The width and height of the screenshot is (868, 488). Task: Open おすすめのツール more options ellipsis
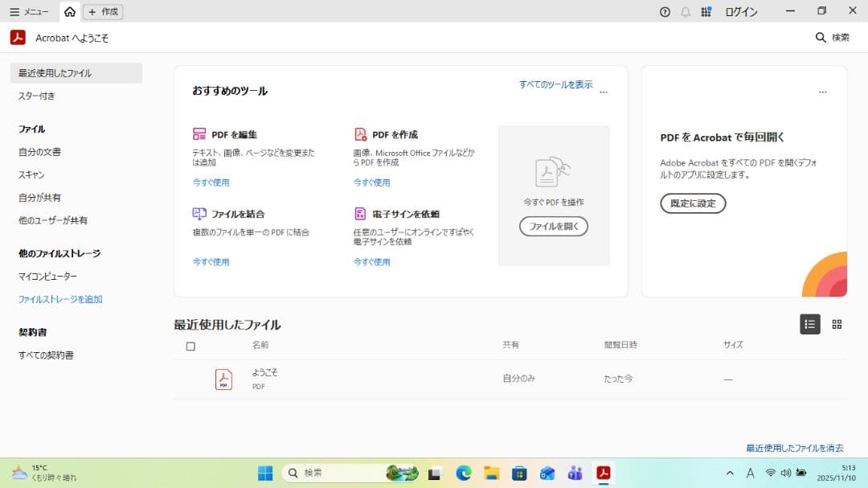[604, 92]
